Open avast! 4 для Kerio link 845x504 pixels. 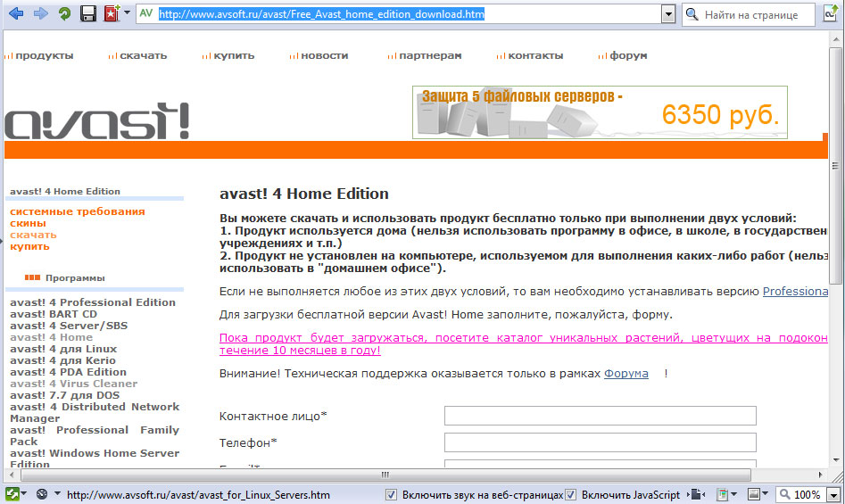62,360
